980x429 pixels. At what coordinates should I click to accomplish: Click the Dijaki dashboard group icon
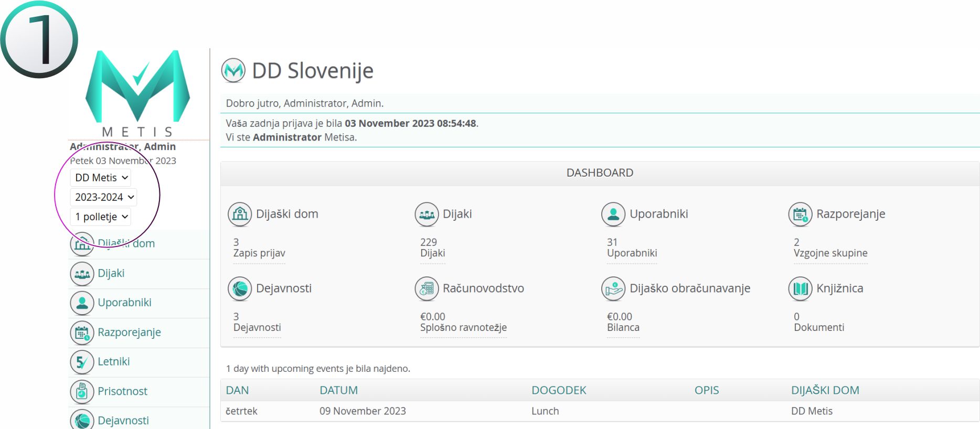click(x=427, y=214)
